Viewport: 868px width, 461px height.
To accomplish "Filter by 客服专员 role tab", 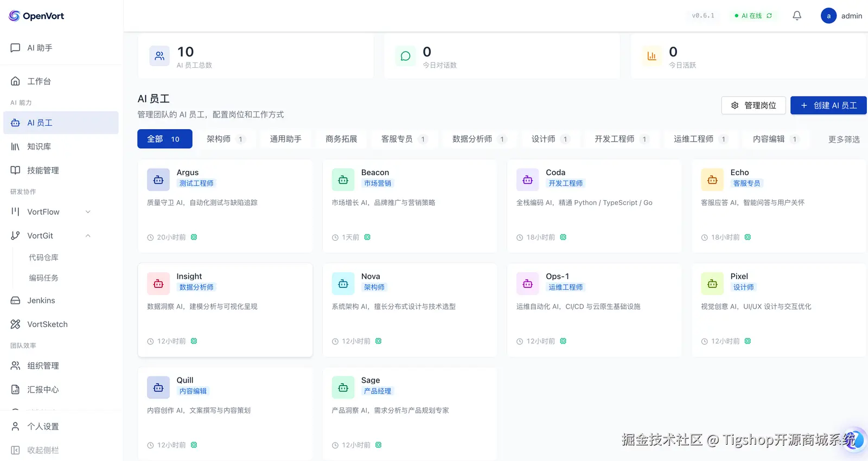I will tap(404, 139).
